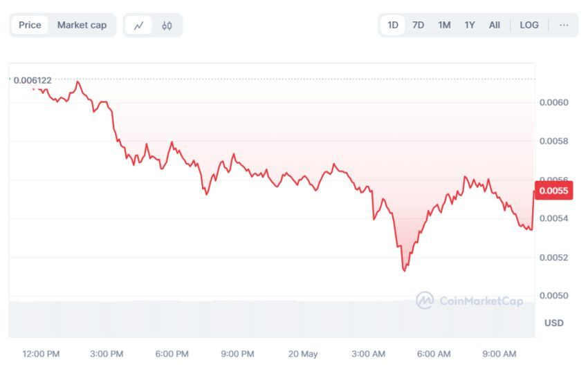Select the Market cap tab
This screenshot has width=588, height=371.
(x=82, y=25)
